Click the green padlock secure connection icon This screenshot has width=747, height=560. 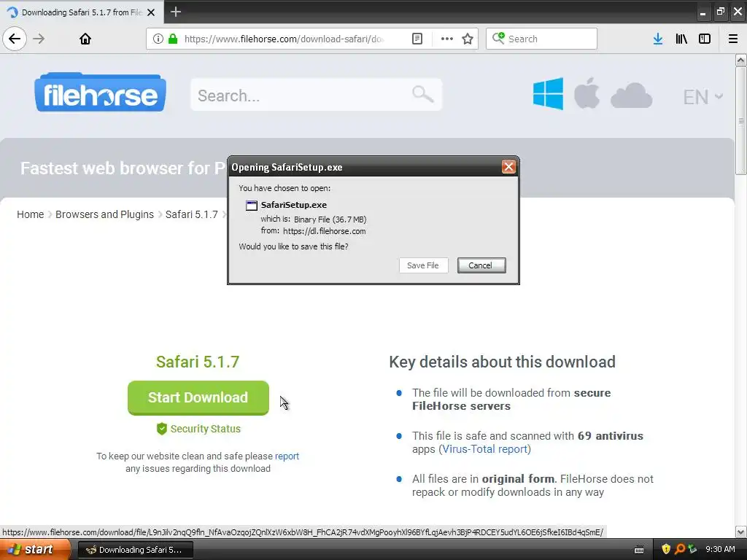click(x=173, y=39)
